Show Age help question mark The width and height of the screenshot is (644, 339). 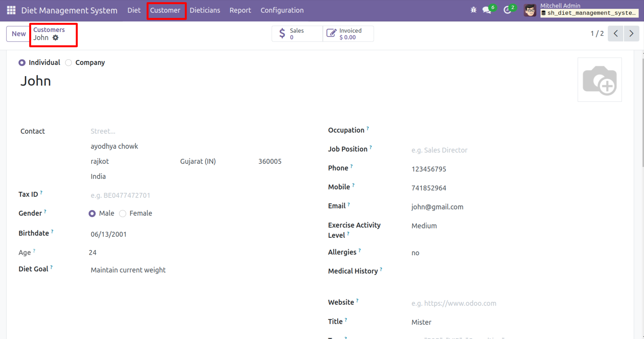click(x=34, y=251)
